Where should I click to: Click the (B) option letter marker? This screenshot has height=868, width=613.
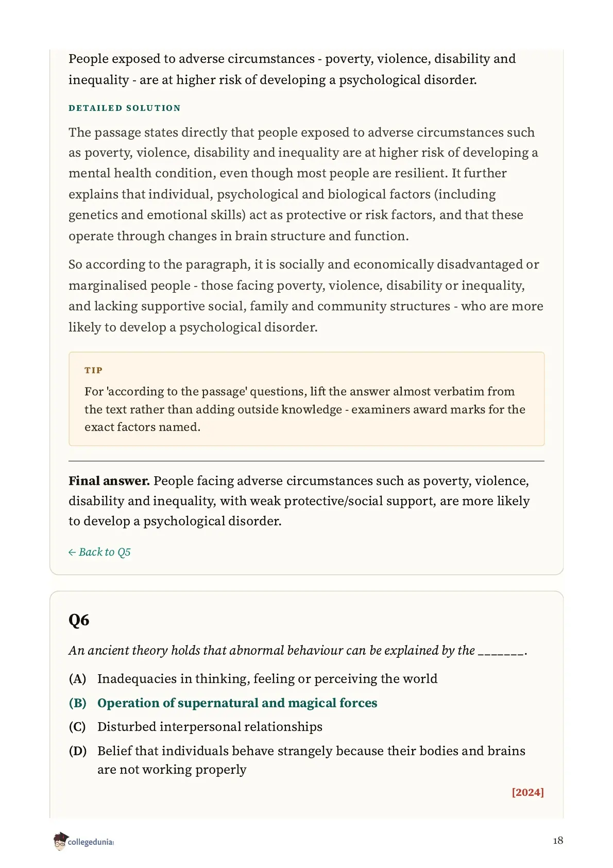click(x=77, y=703)
